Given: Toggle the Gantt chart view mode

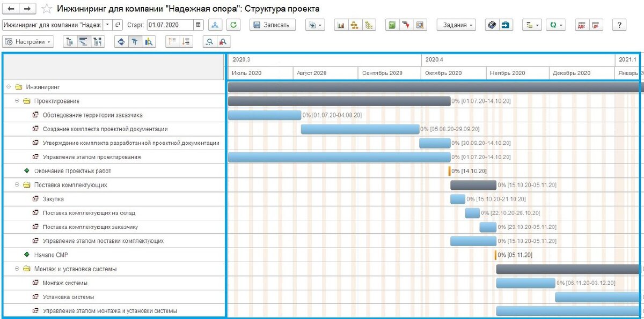Looking at the screenshot, I should coord(84,41).
